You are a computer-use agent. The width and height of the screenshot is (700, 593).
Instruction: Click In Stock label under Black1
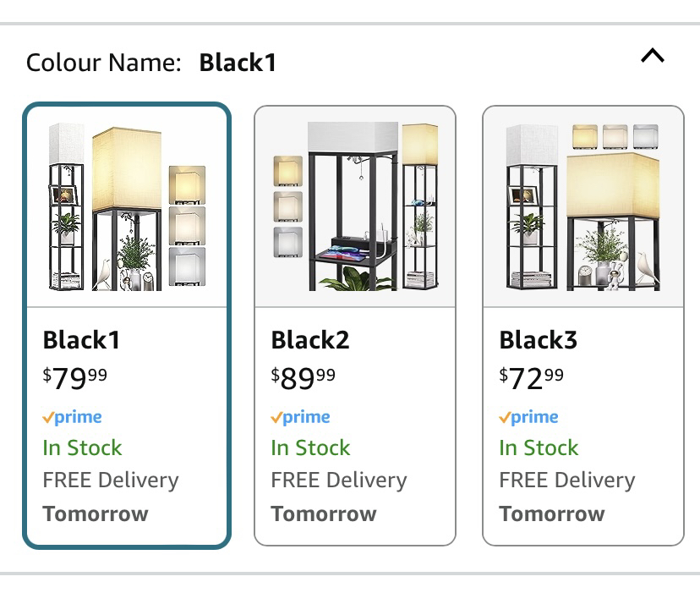tap(82, 447)
